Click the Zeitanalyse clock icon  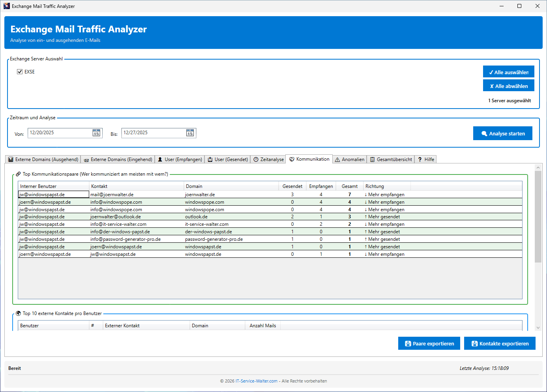[x=256, y=159]
